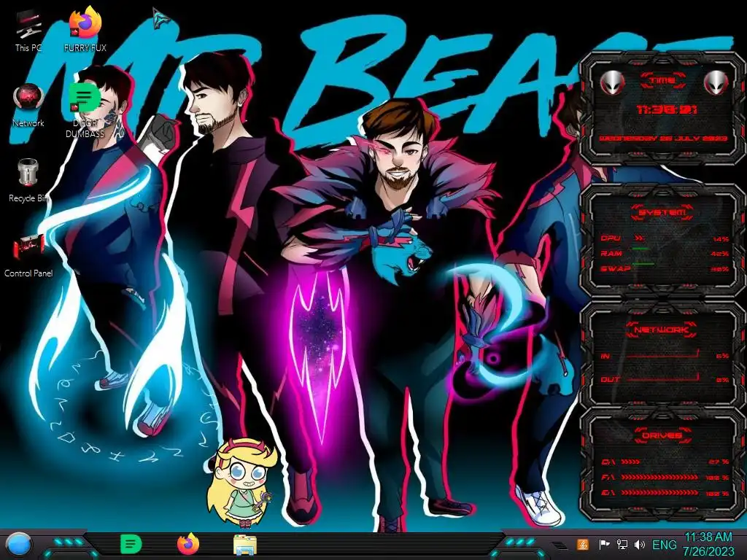Viewport: 747px width, 560px height.
Task: Open the C:\ drive usage bar
Action: (x=630, y=462)
